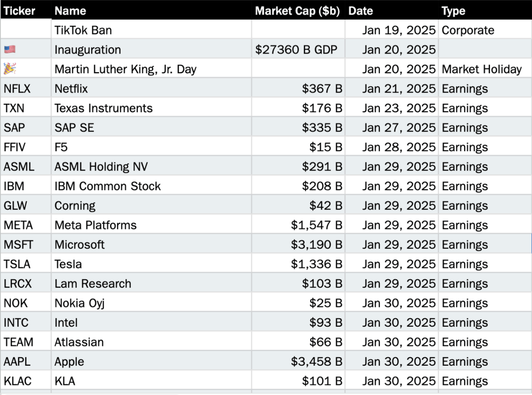
Task: Click the US flag icon beside Inauguration
Action: tap(10, 50)
